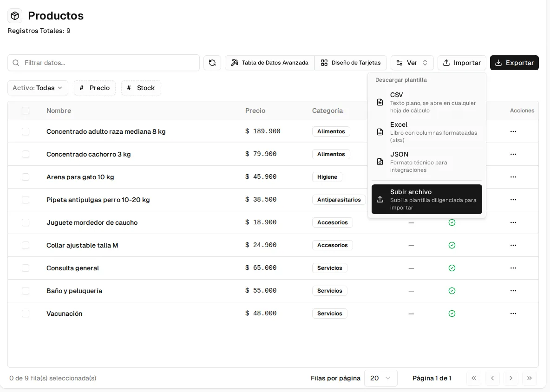Screen dimensions: 550x392
Task: Focus the Filtrar datos search field
Action: [x=104, y=63]
